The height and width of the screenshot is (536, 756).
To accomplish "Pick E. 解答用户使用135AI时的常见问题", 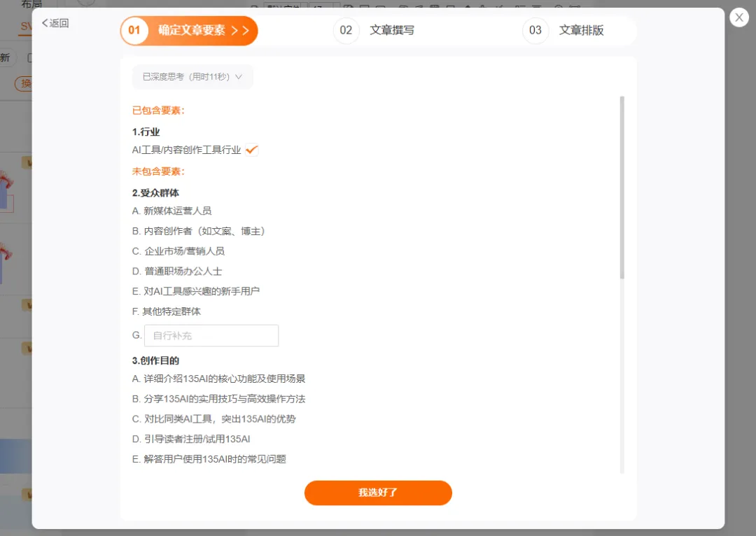I will [x=209, y=459].
